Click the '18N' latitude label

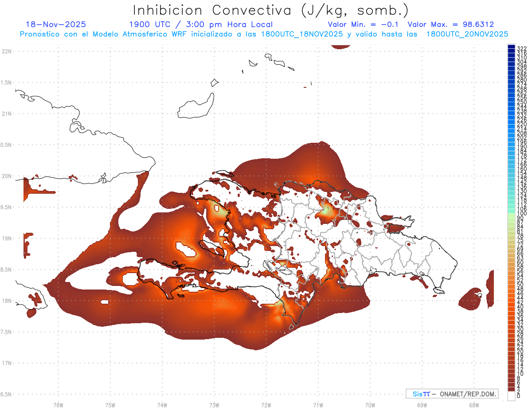[x=6, y=301]
